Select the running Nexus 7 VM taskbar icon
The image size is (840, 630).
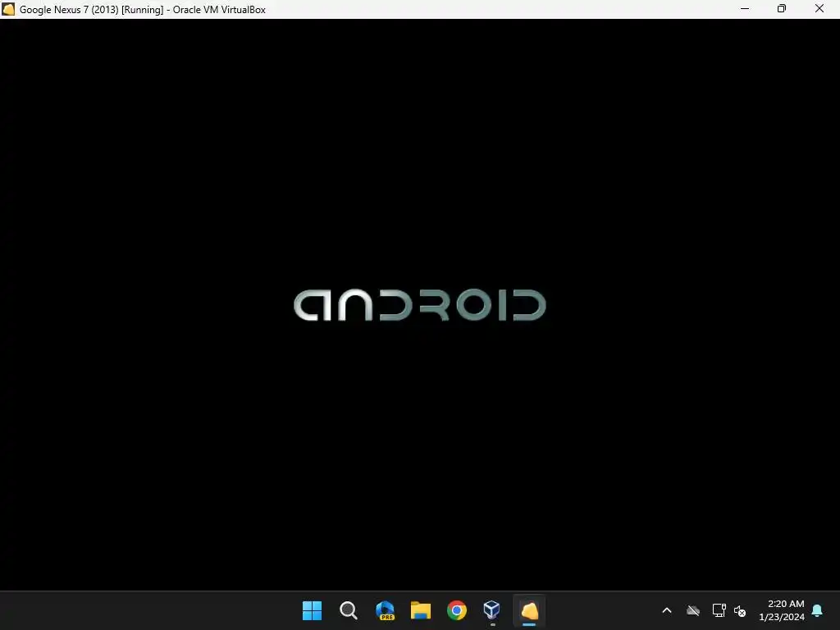point(529,610)
